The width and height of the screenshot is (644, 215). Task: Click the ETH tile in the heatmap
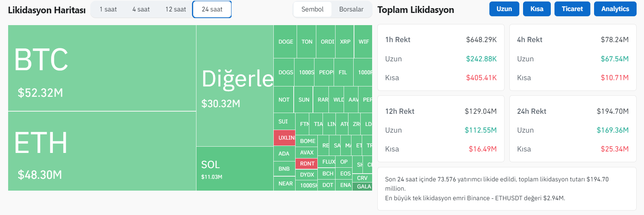pyautogui.click(x=102, y=151)
